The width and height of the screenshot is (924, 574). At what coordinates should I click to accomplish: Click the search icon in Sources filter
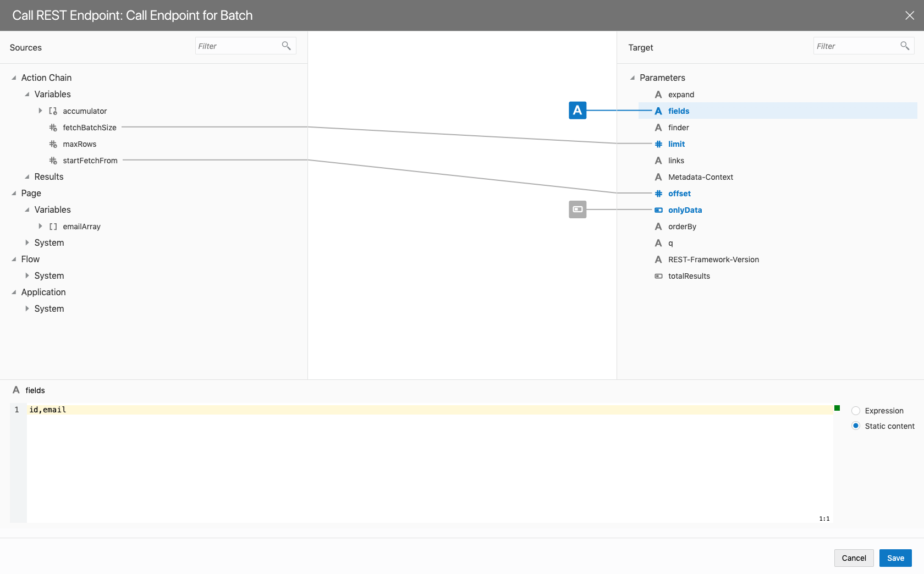(286, 46)
